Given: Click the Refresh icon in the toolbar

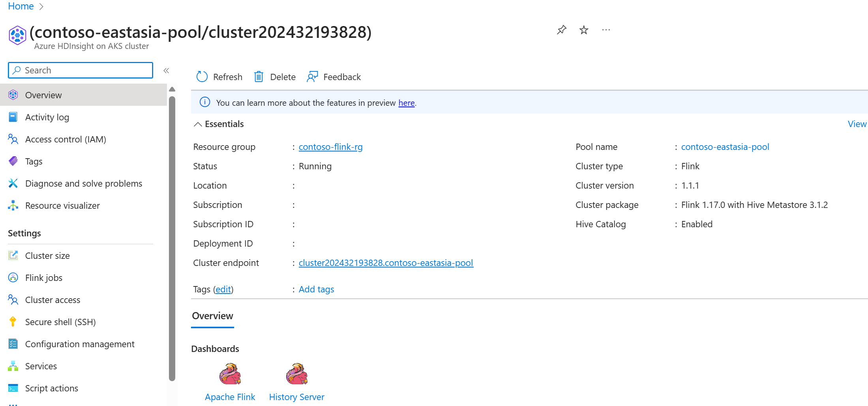Looking at the screenshot, I should pos(202,77).
